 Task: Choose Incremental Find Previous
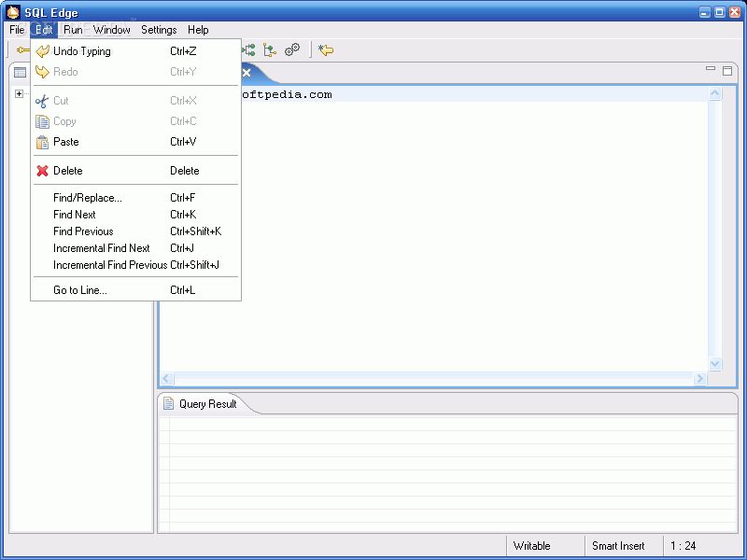point(135,265)
